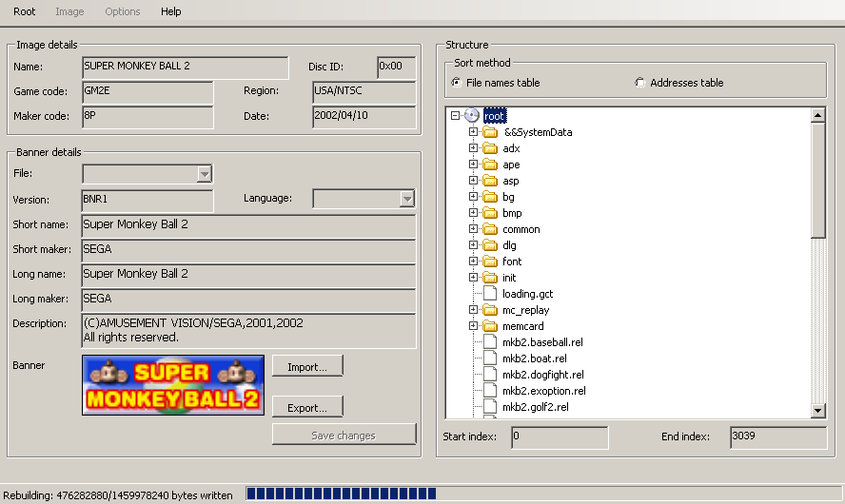
Task: Click the Super Monkey Ball 2 banner image
Action: (x=173, y=384)
